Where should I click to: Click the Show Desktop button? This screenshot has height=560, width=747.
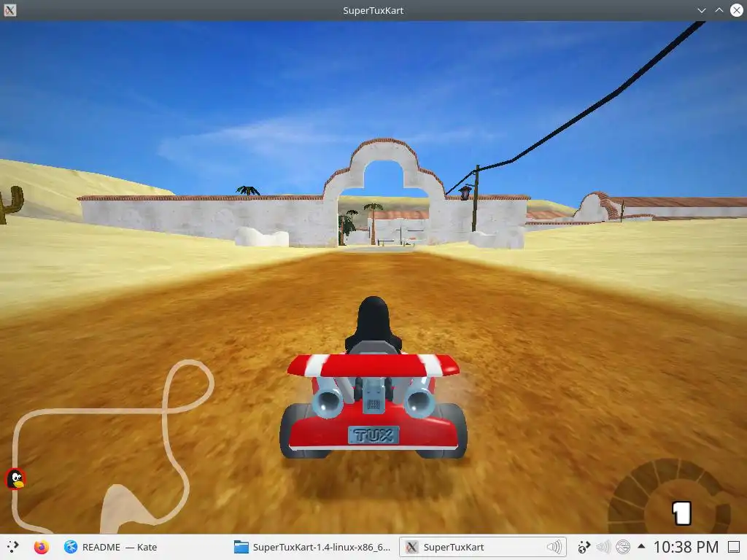[x=734, y=547]
